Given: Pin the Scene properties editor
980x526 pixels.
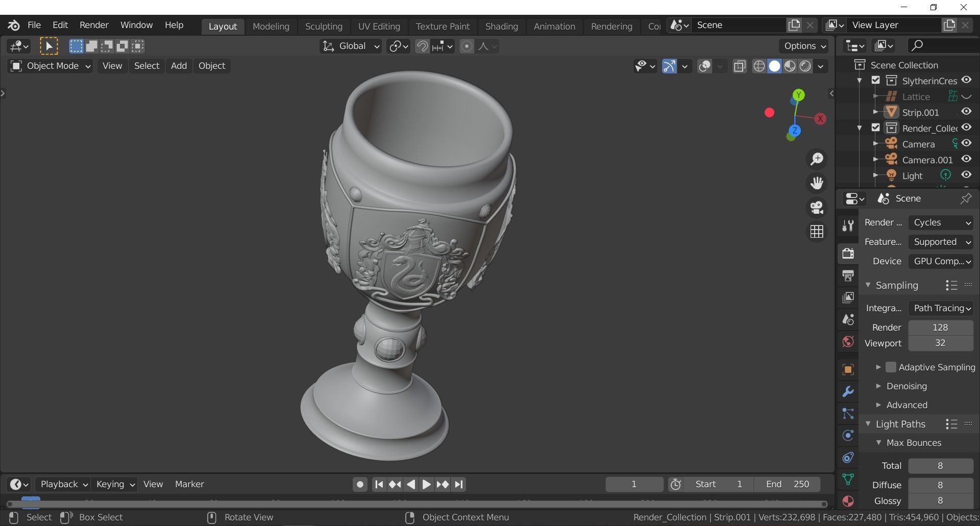Looking at the screenshot, I should [x=965, y=198].
